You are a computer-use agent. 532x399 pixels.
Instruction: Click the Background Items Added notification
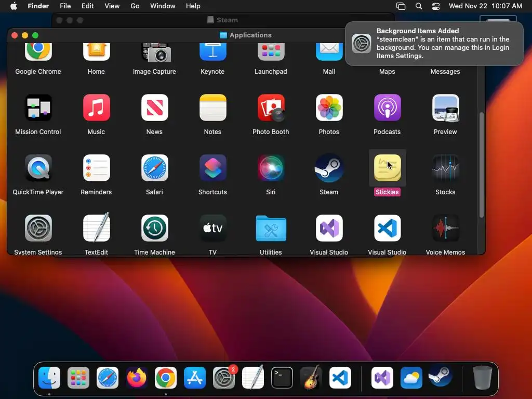tap(434, 44)
